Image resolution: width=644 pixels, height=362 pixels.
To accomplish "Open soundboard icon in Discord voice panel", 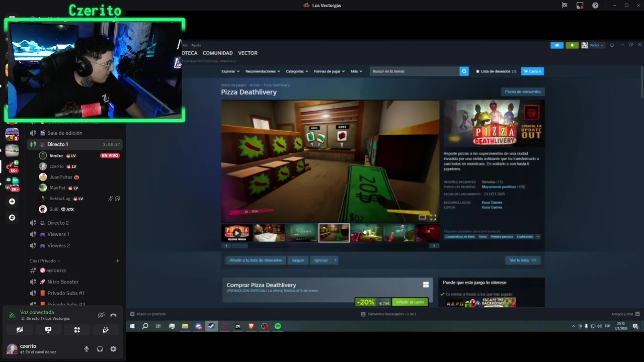I will [106, 330].
